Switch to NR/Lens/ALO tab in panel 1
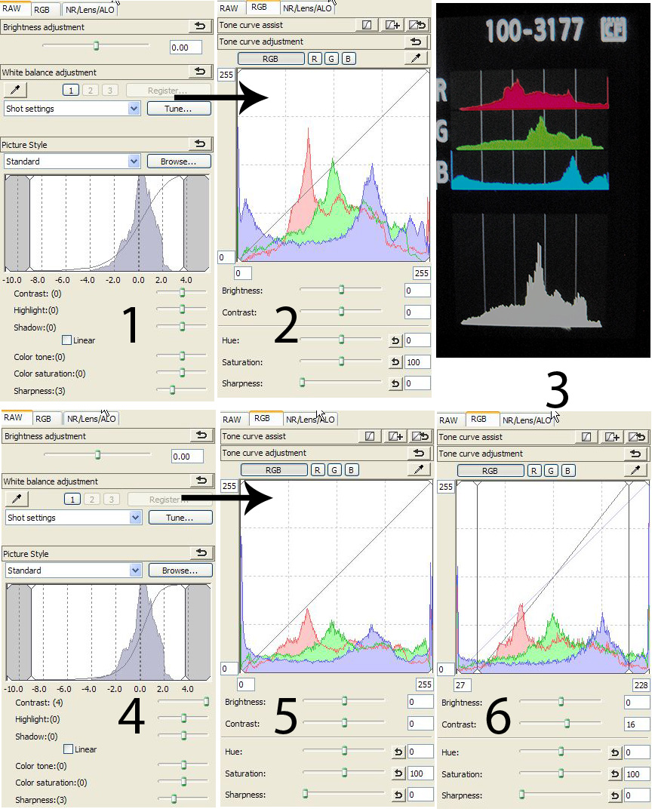This screenshot has height=812, width=655. 91,10
